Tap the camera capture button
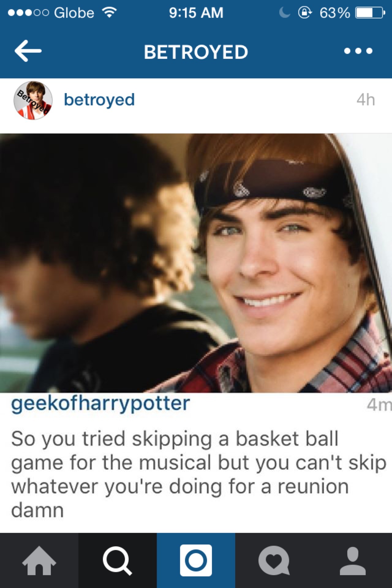This screenshot has height=588, width=392. click(x=196, y=560)
